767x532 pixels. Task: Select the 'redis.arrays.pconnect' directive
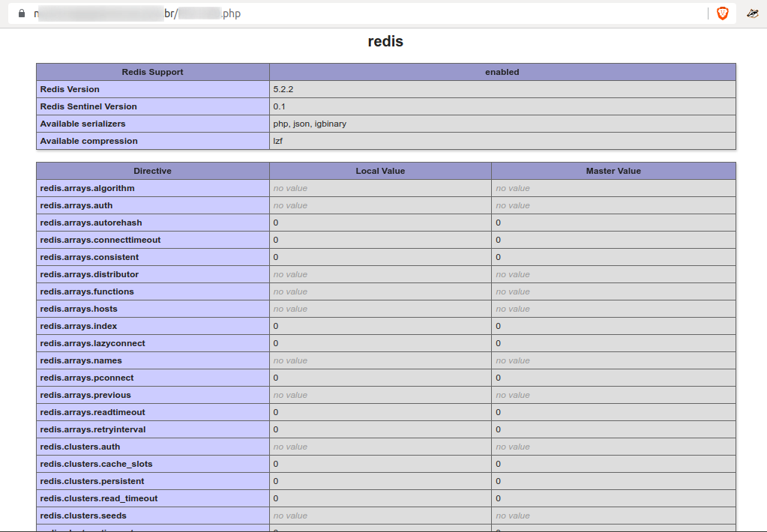coord(86,378)
